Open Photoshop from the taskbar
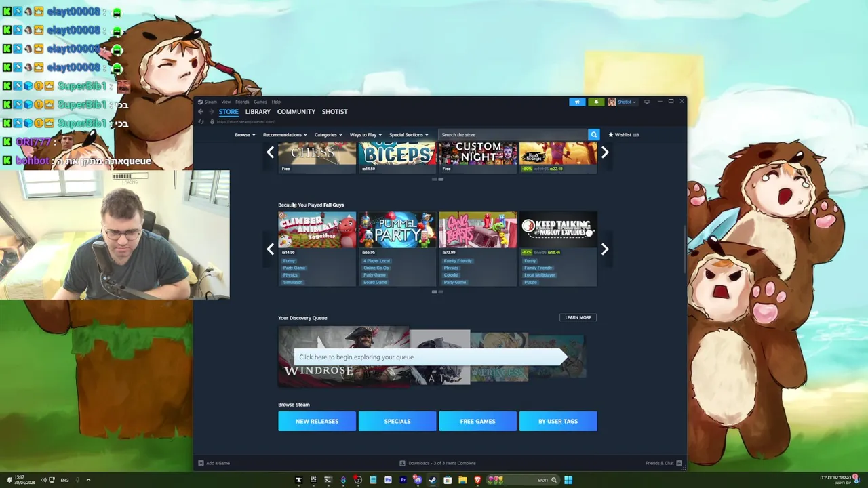Image resolution: width=868 pixels, height=488 pixels. tap(388, 480)
